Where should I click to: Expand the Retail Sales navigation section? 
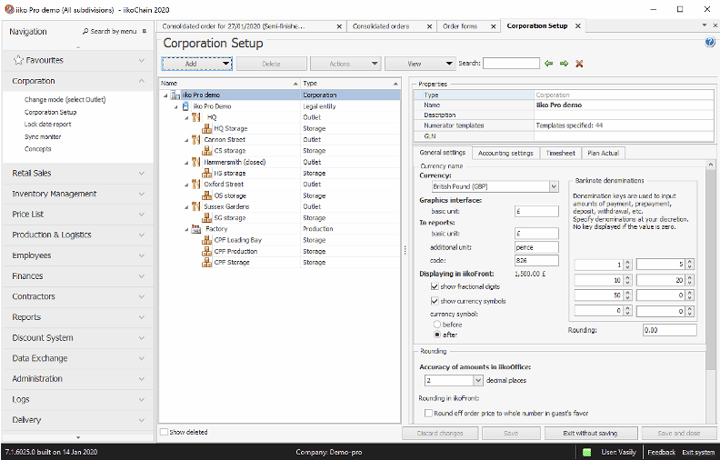(141, 173)
